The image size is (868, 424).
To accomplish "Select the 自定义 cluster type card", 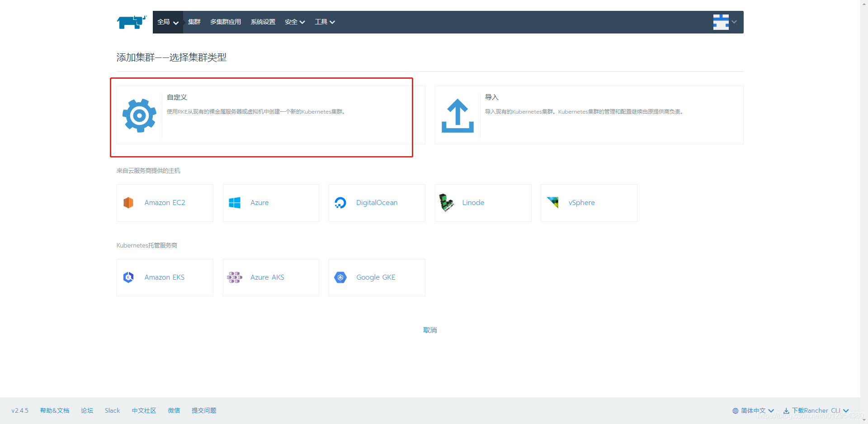I will (271, 115).
